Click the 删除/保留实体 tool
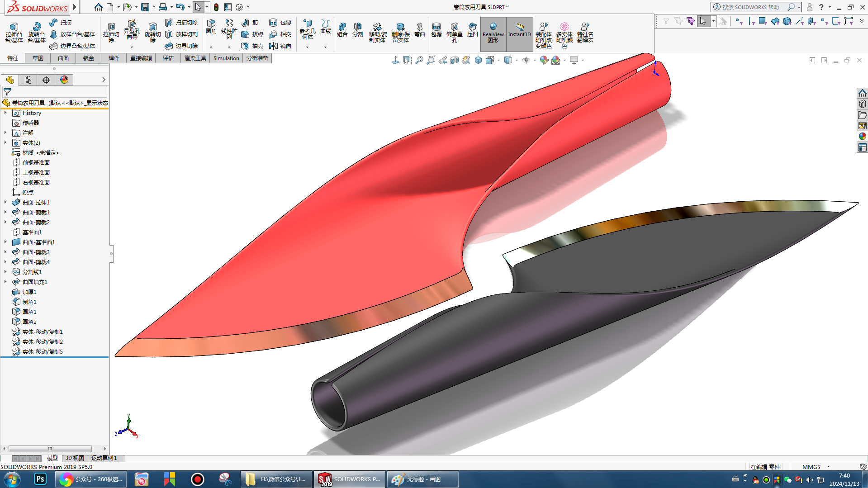Image resolution: width=868 pixels, height=488 pixels. (400, 33)
